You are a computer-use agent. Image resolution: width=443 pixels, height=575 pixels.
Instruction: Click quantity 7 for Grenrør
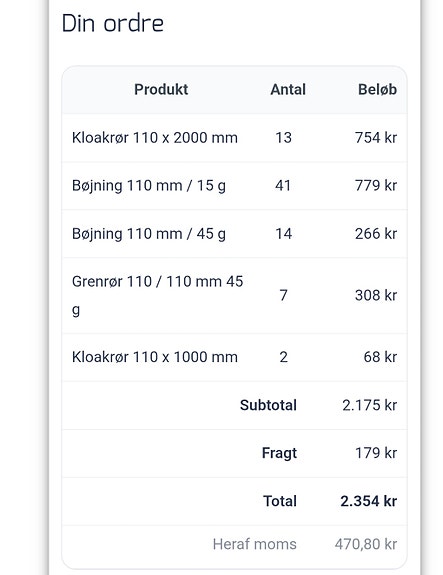tap(283, 295)
